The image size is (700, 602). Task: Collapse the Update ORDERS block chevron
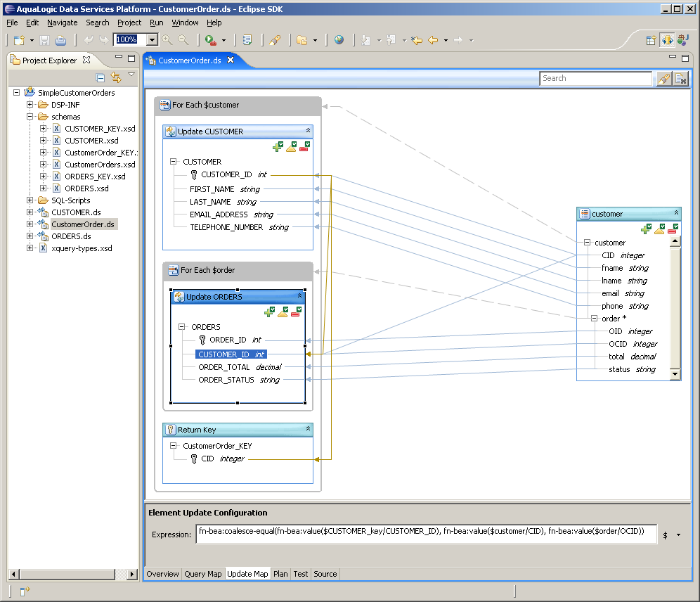[x=299, y=295]
